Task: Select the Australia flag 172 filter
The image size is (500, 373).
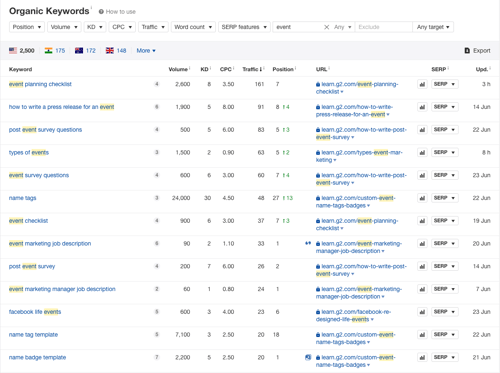Action: click(x=85, y=51)
